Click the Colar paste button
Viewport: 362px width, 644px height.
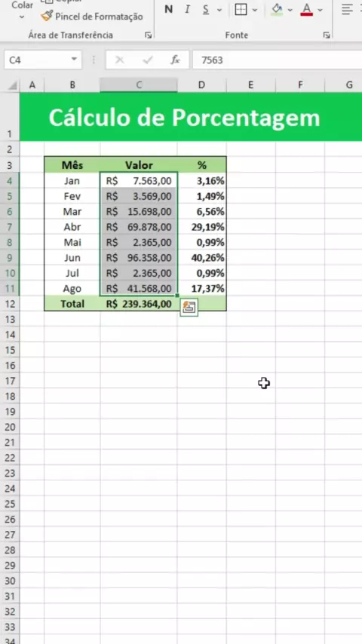[x=22, y=10]
